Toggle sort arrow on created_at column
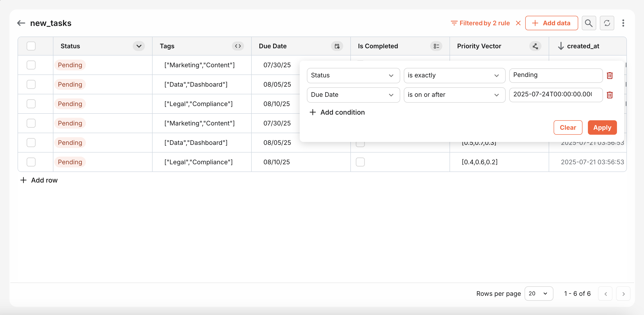644x315 pixels. 561,46
